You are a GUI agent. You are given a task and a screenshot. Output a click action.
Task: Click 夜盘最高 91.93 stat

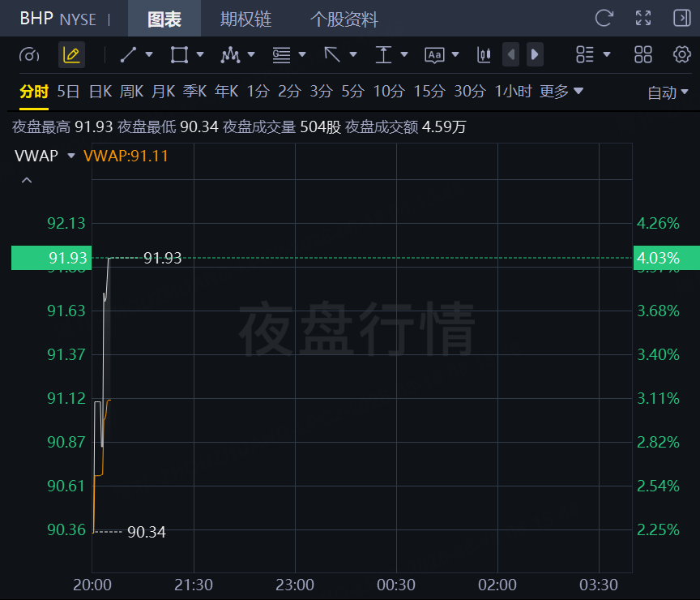pyautogui.click(x=62, y=126)
